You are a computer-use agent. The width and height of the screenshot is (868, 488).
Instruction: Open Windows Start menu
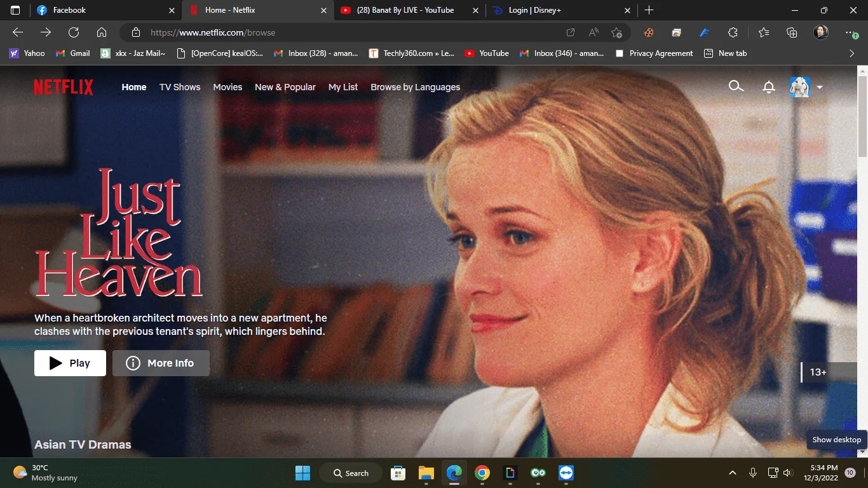point(302,473)
